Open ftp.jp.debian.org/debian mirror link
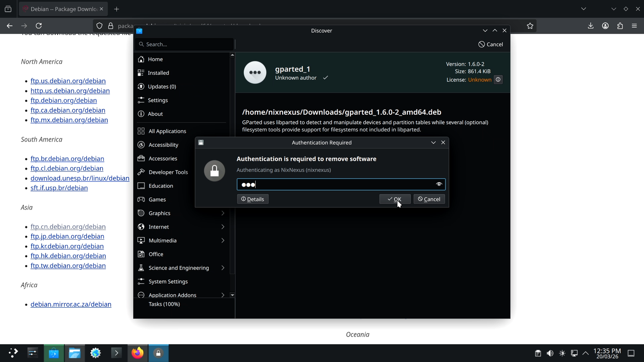The height and width of the screenshot is (362, 644). pyautogui.click(x=67, y=237)
